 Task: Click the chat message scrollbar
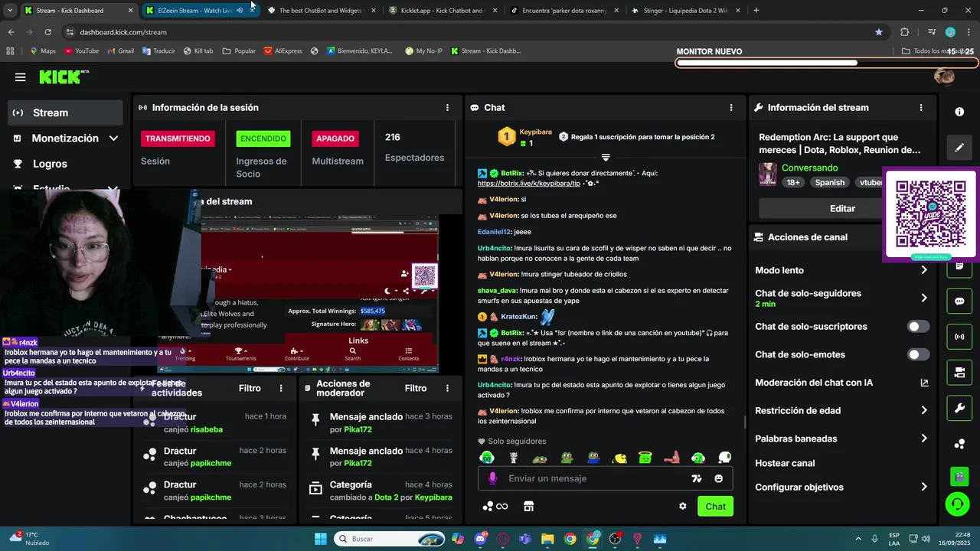pyautogui.click(x=746, y=422)
